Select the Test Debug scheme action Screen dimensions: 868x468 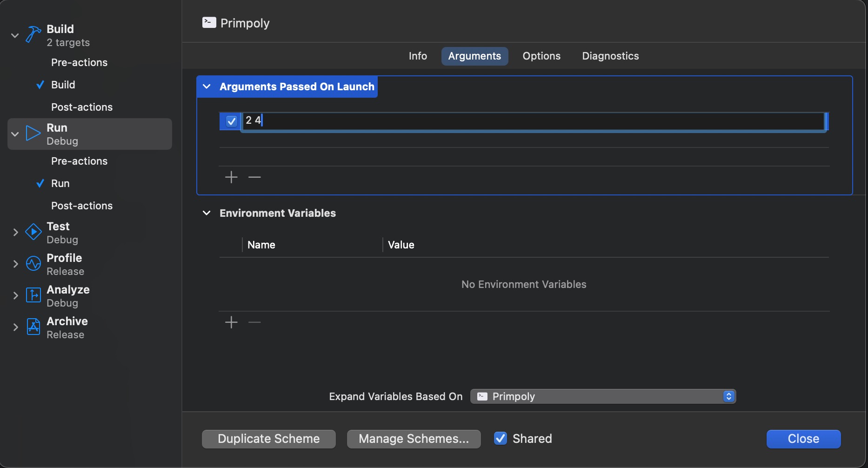coord(90,233)
